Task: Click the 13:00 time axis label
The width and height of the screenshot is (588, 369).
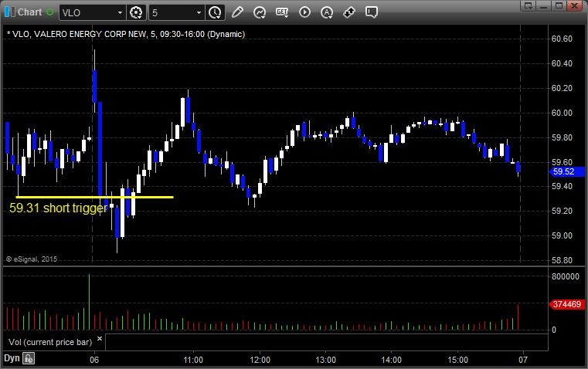Action: (x=325, y=360)
